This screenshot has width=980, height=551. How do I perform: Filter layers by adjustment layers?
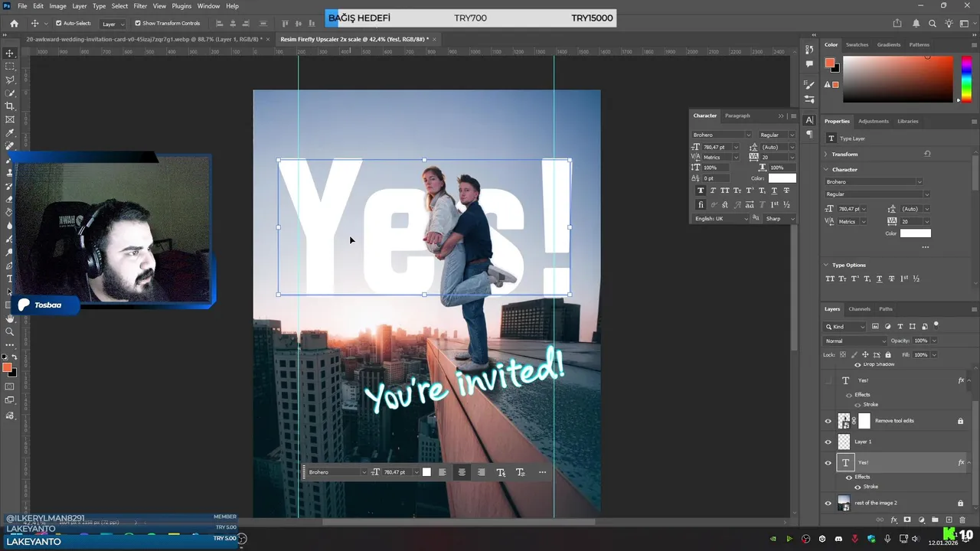(x=887, y=327)
